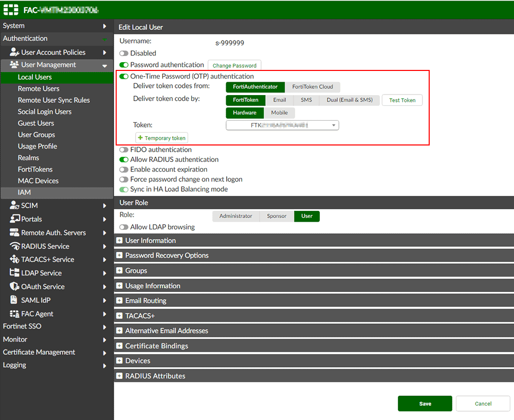Open Remote User Sync Rules
This screenshot has width=514, height=420.
coord(57,100)
